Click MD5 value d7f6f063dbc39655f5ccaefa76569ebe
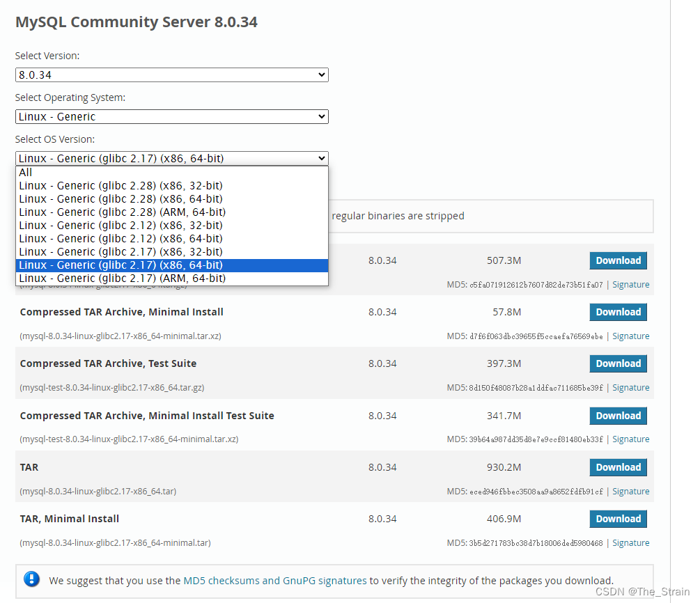 point(536,336)
